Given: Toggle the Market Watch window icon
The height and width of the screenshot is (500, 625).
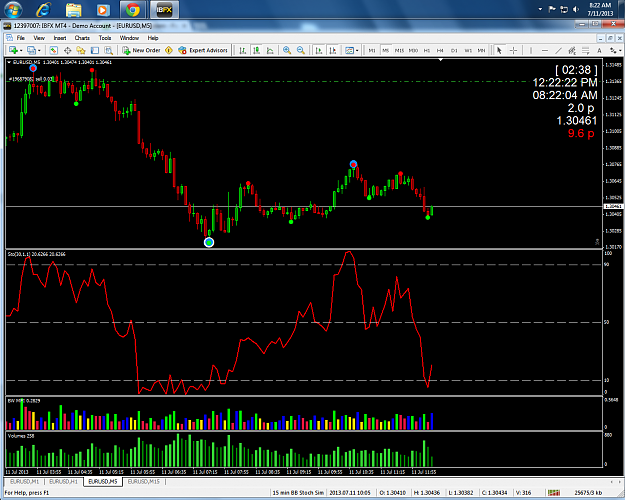Looking at the screenshot, I should [x=54, y=50].
